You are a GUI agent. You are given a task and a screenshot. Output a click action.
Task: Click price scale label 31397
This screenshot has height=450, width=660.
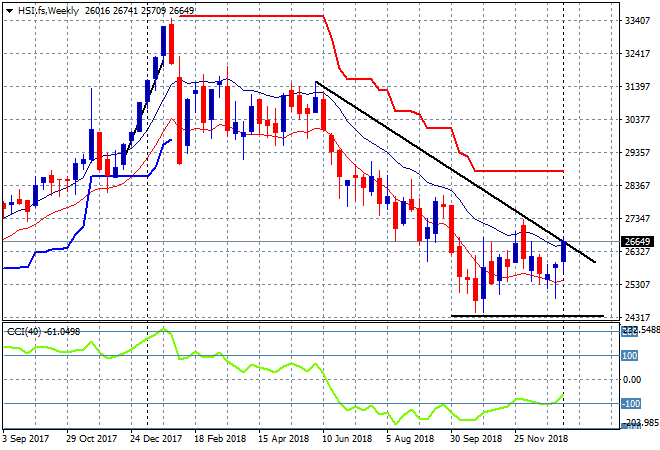click(x=637, y=87)
